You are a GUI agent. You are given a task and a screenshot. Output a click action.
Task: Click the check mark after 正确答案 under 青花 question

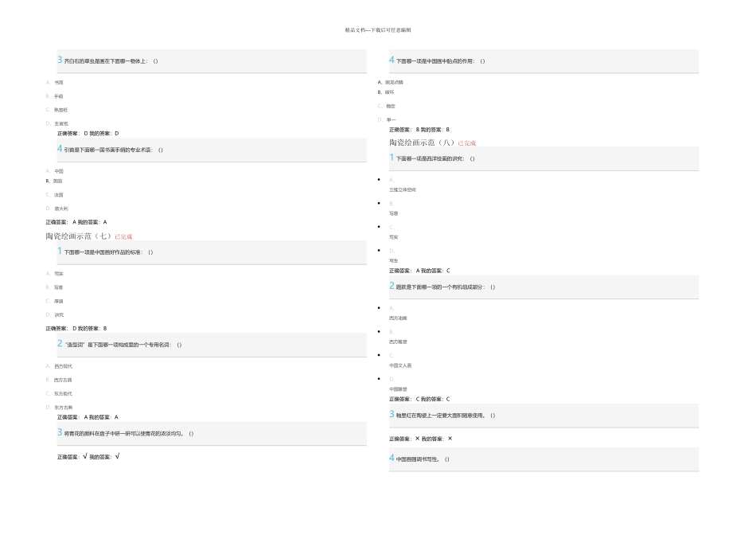85,456
